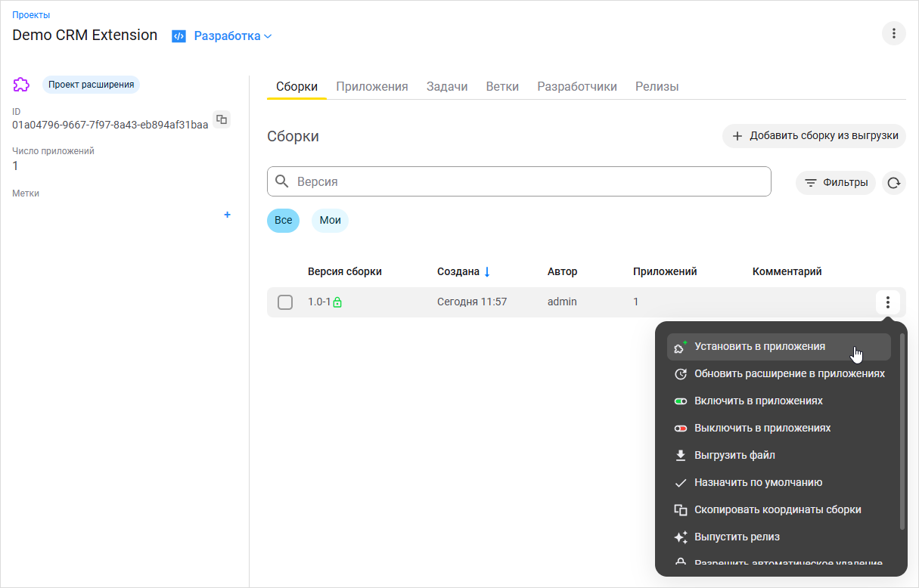Switch to the Сборки tab
The width and height of the screenshot is (919, 588).
coord(297,86)
